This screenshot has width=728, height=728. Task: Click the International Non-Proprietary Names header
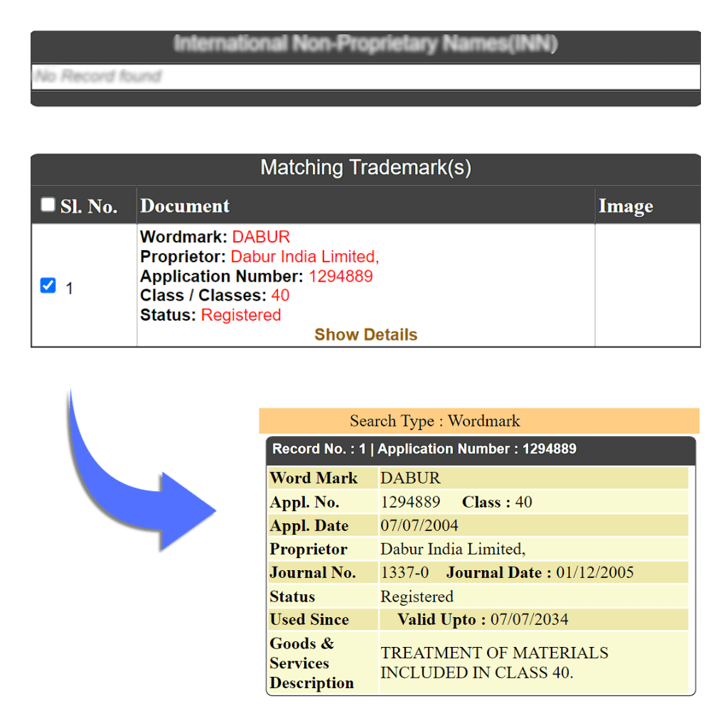click(x=365, y=45)
